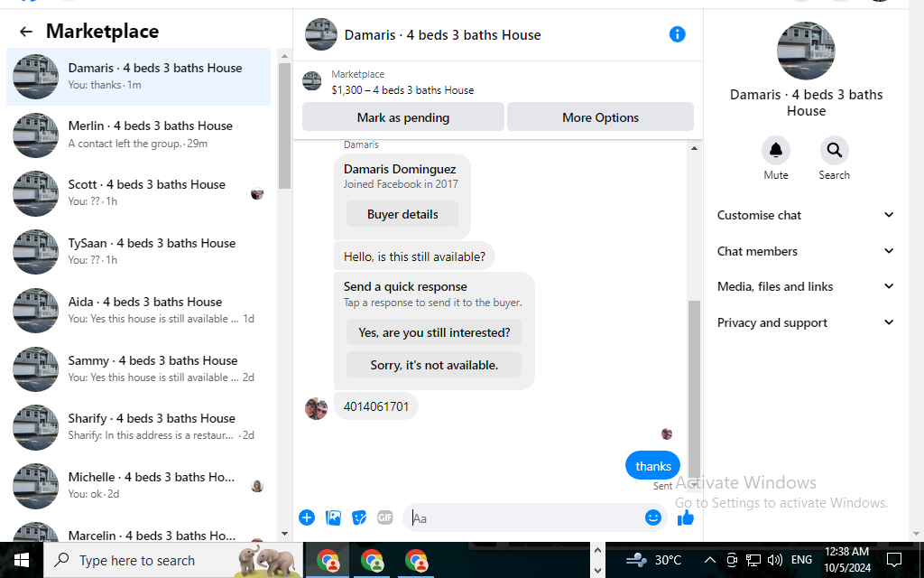Open volume control speaker icon
924x578 pixels.
[775, 560]
